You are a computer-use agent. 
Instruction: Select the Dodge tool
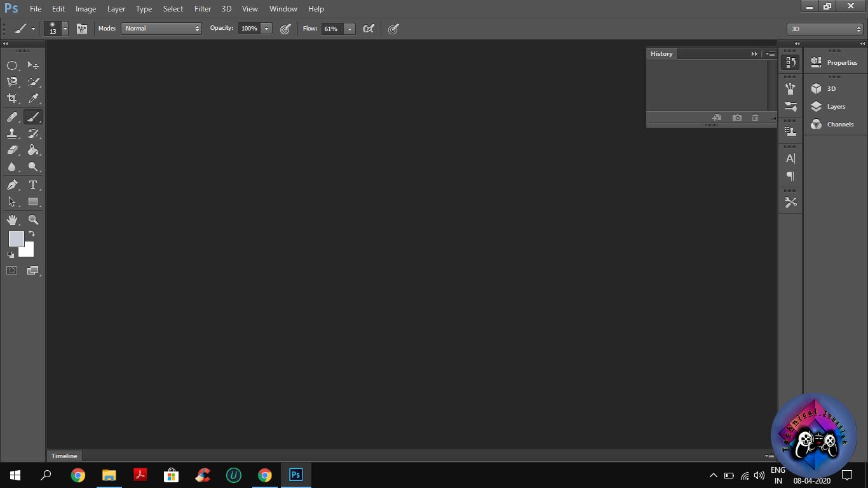coord(33,166)
